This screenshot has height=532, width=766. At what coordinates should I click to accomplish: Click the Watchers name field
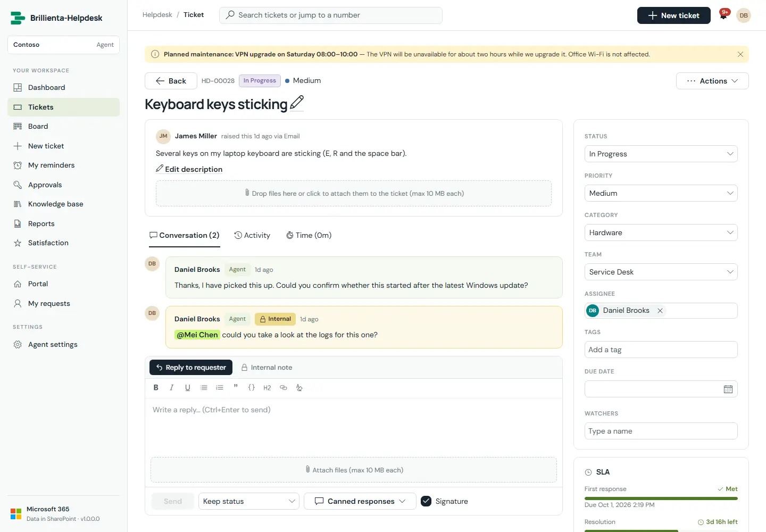point(661,431)
